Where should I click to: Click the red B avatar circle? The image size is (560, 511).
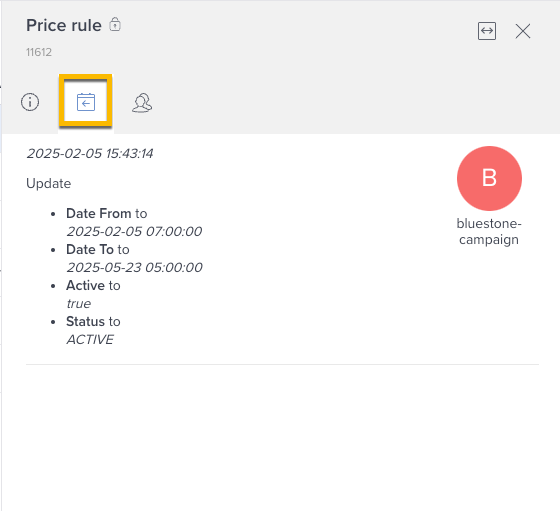point(489,178)
